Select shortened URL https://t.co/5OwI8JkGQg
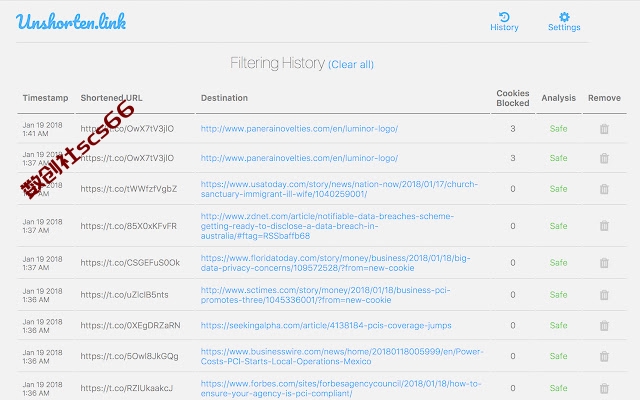The height and width of the screenshot is (400, 640). click(129, 356)
